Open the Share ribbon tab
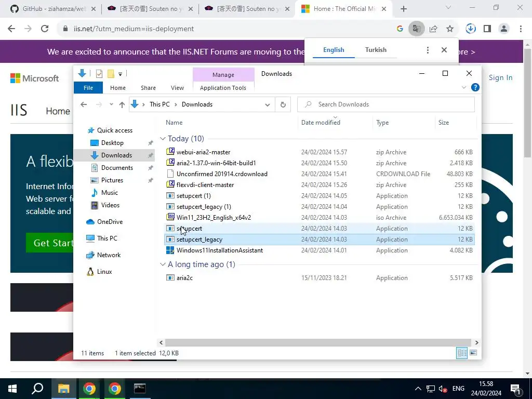Viewport: 532px width, 399px height. [x=148, y=88]
